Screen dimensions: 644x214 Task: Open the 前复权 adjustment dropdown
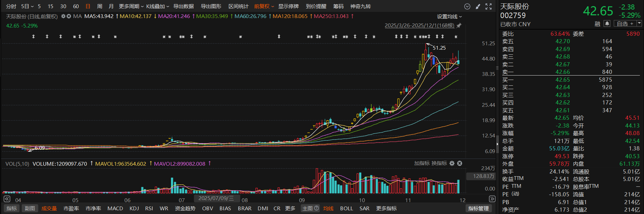tap(264, 6)
